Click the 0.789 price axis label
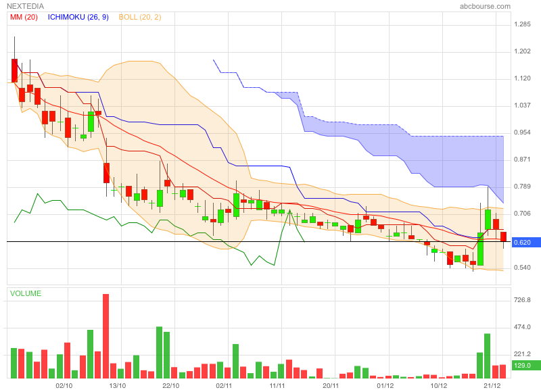Image resolution: width=541 pixels, height=392 pixels. [522, 187]
